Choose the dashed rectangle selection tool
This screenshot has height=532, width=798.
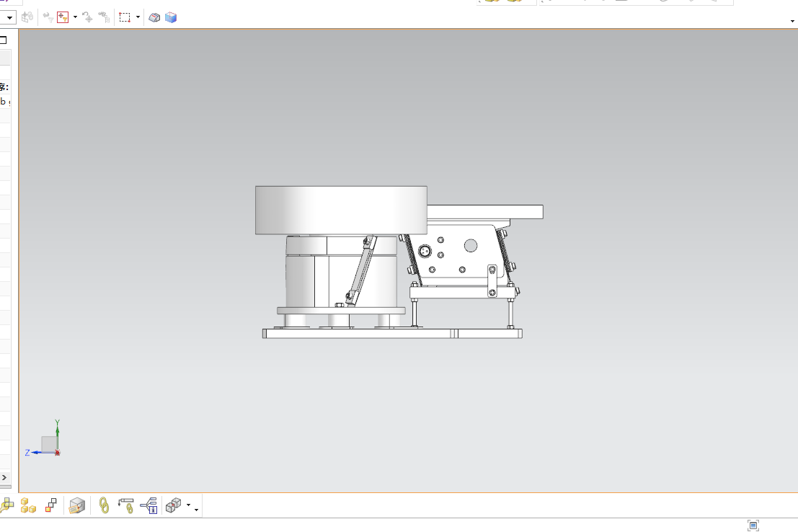coord(125,17)
